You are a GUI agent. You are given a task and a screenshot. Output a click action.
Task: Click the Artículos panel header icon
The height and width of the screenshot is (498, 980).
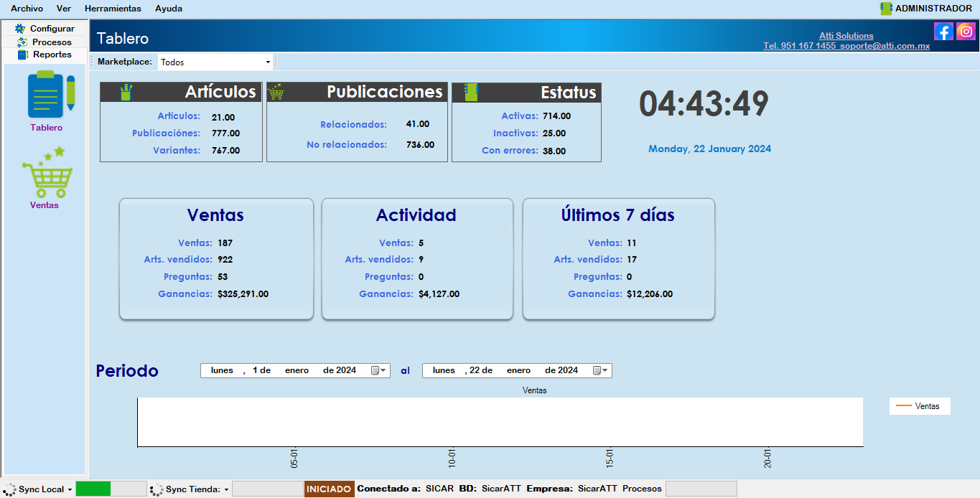(126, 92)
